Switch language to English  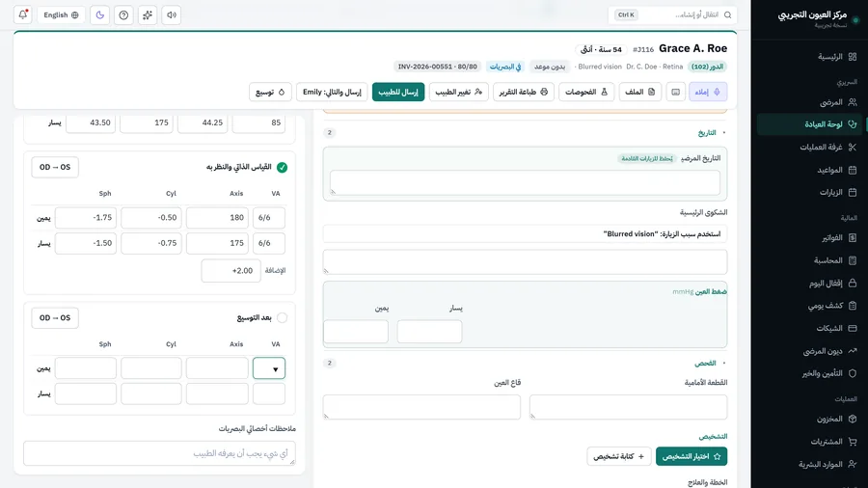(x=61, y=14)
